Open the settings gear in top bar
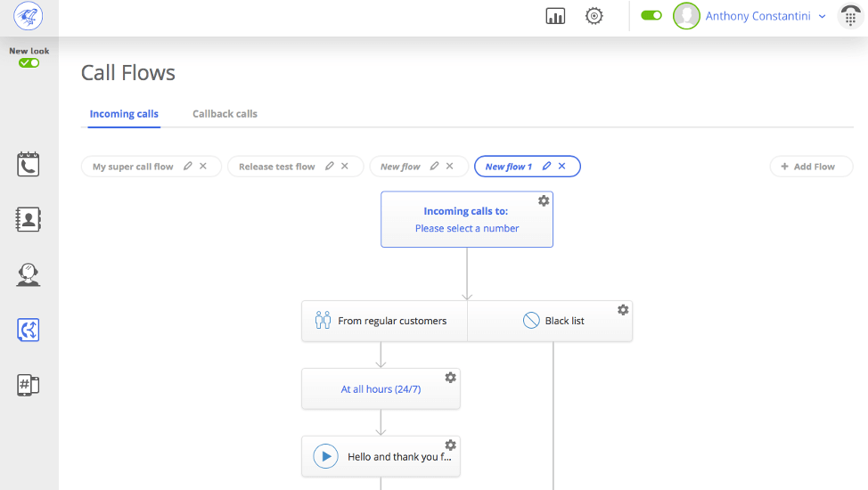The image size is (868, 490). pyautogui.click(x=594, y=16)
